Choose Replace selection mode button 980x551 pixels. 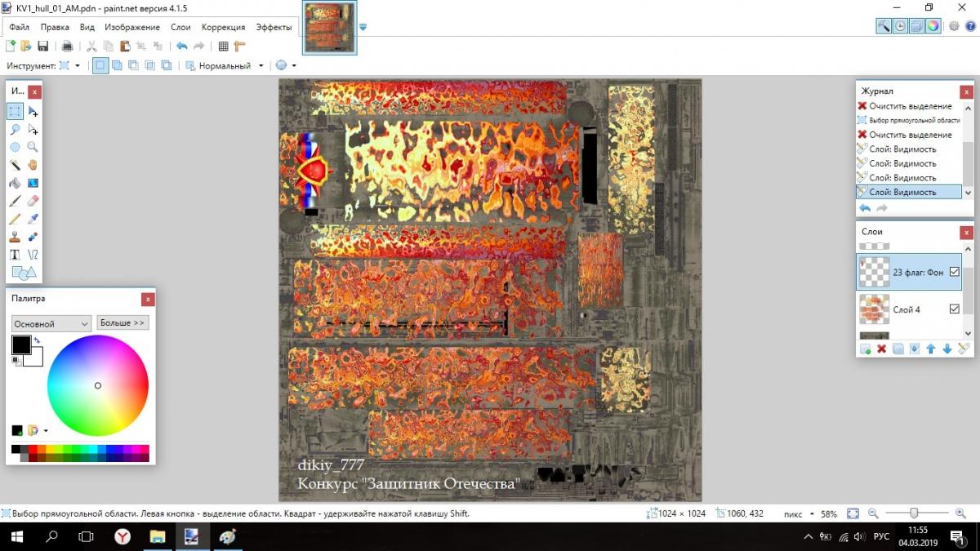click(x=100, y=65)
